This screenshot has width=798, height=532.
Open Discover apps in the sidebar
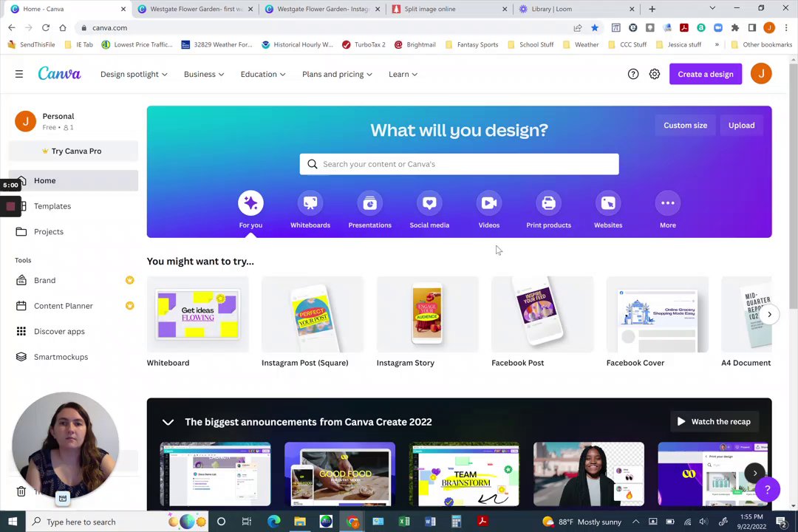(x=73, y=332)
